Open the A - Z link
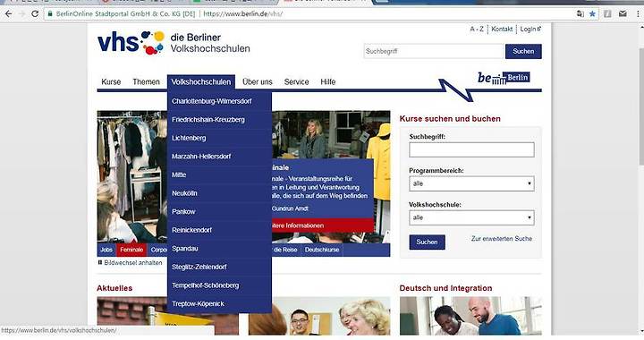 click(477, 30)
